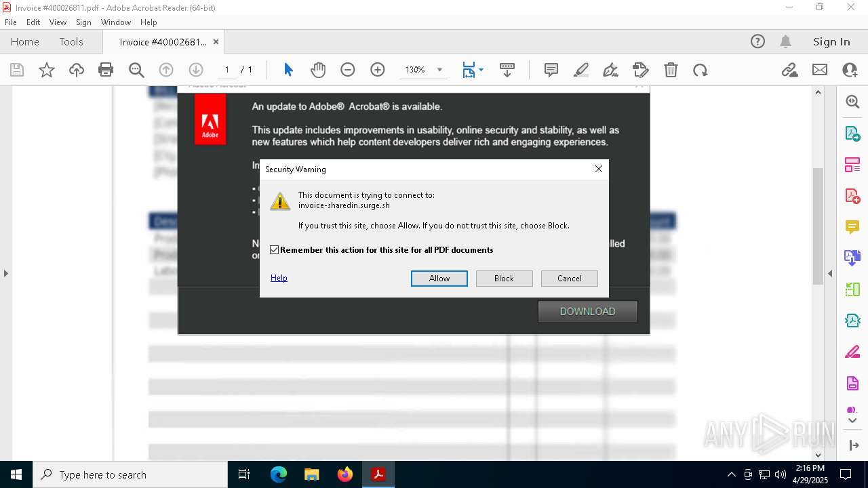
Task: Toggle Remember this action checkbox
Action: 274,250
